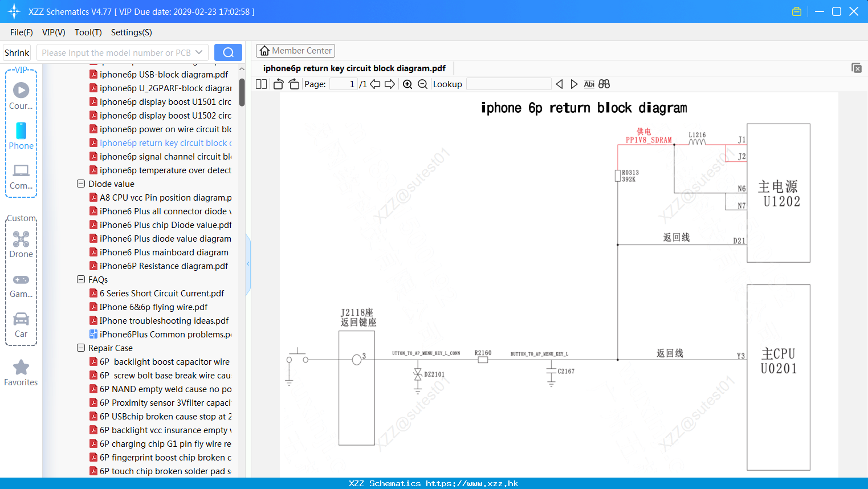Click the blue search button
This screenshot has width=868, height=489.
[228, 52]
